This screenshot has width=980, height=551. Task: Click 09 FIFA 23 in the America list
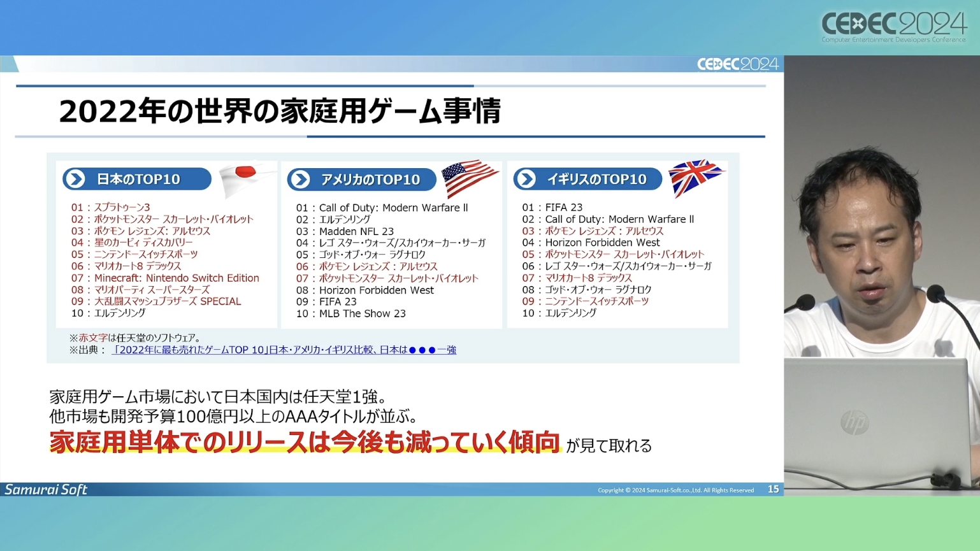[326, 301]
